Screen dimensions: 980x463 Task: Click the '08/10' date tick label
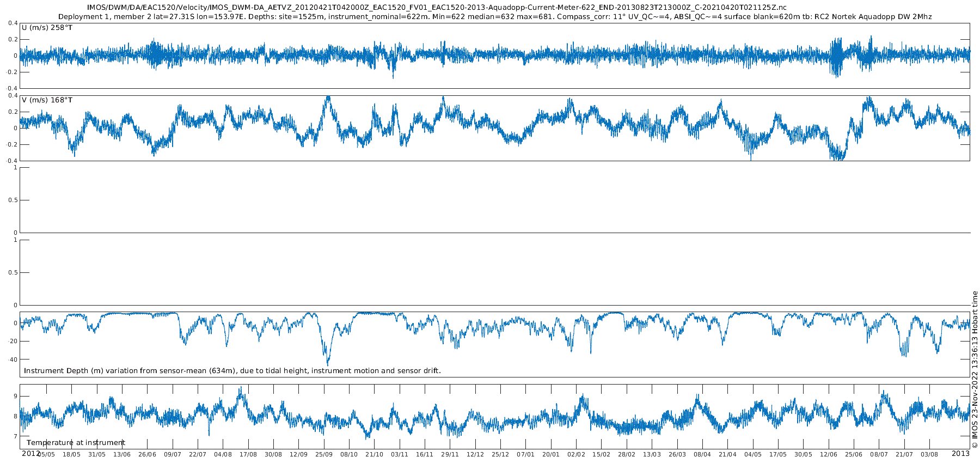pyautogui.click(x=349, y=455)
